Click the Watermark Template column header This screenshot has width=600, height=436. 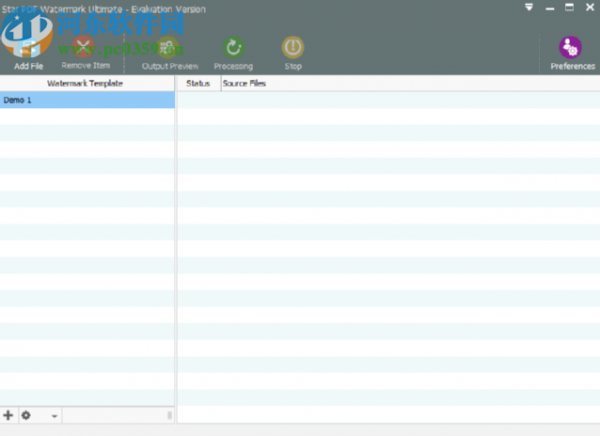[85, 83]
